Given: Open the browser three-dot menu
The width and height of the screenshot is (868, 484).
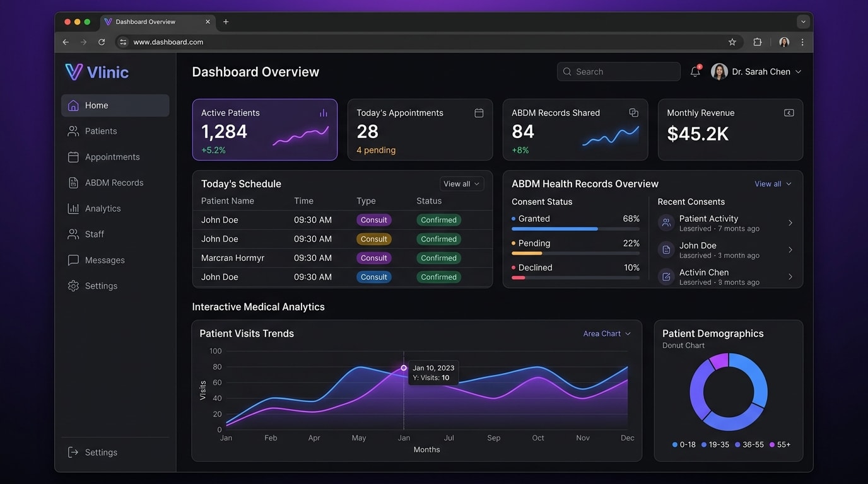Looking at the screenshot, I should [802, 42].
